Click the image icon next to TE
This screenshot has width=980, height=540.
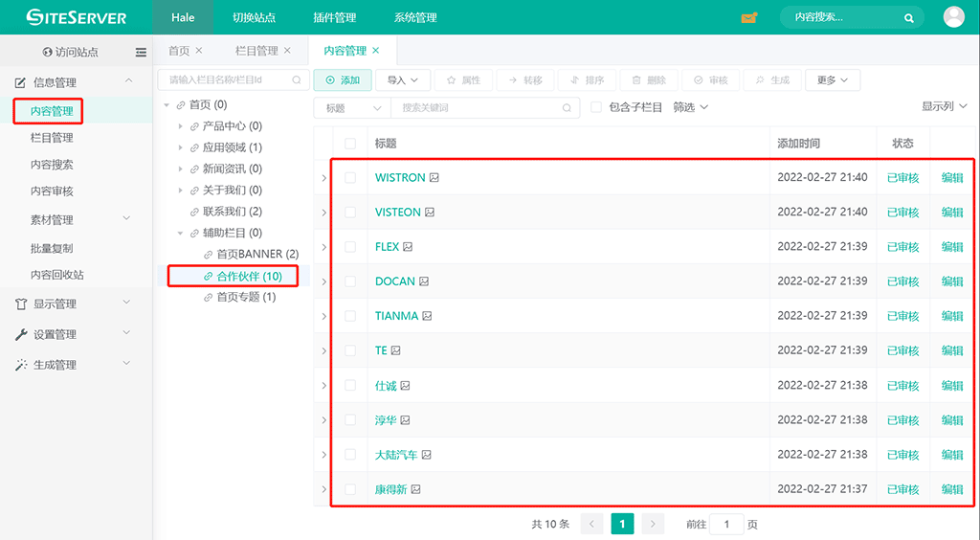396,350
